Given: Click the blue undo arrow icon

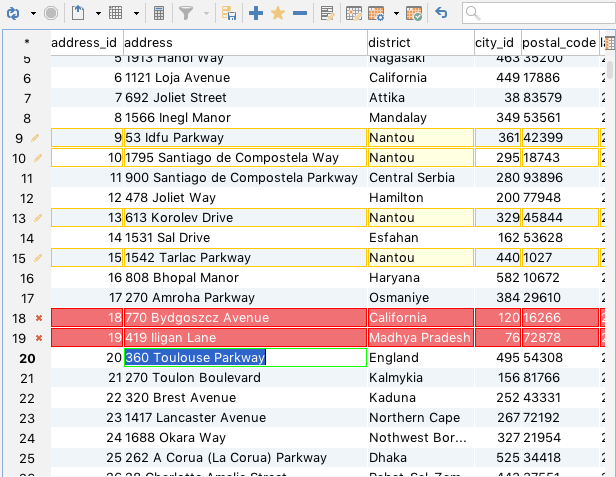Looking at the screenshot, I should tap(442, 13).
